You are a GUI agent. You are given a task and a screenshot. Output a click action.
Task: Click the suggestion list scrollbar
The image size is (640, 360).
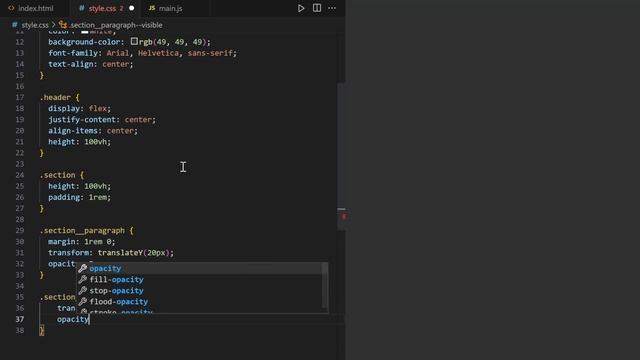(325, 286)
